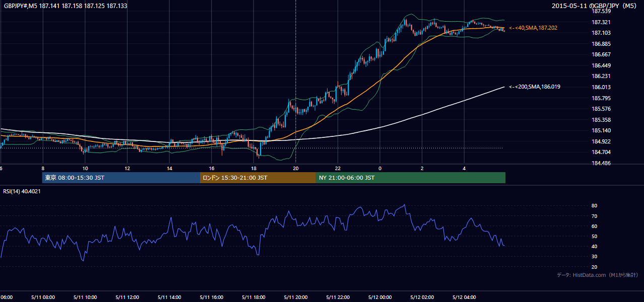The height and width of the screenshot is (302, 644).
Task: Click the 200,SMA,186.019 white label
Action: (x=535, y=87)
